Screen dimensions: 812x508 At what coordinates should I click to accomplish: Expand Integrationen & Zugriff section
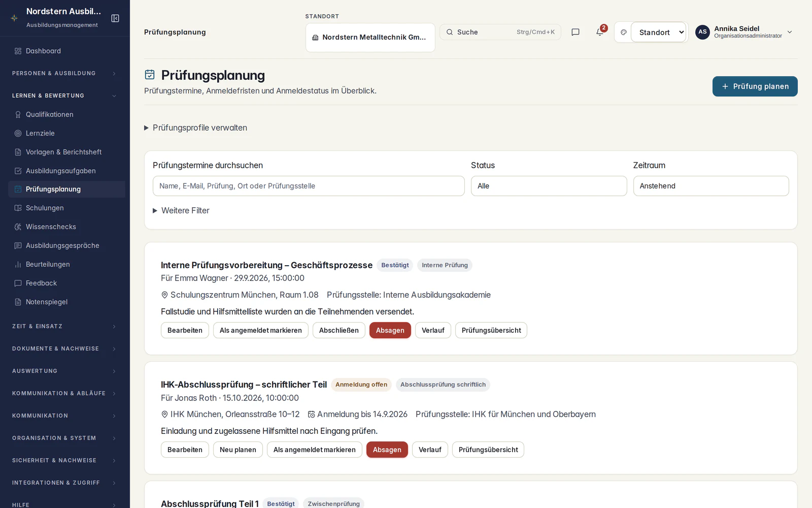coord(65,483)
